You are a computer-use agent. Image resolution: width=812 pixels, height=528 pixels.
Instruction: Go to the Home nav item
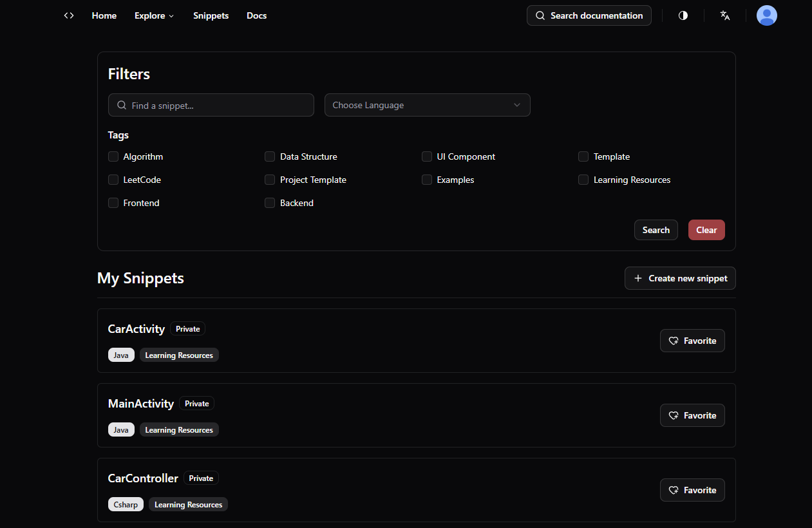104,15
